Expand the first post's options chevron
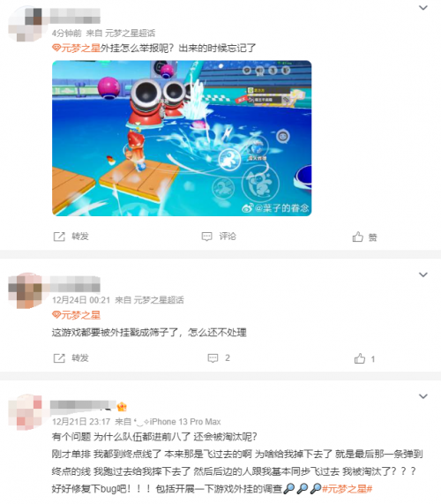 (423, 7)
